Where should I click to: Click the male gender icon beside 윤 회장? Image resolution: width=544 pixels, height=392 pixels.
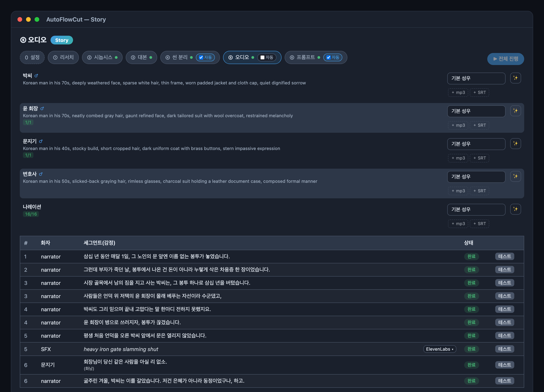coord(42,108)
